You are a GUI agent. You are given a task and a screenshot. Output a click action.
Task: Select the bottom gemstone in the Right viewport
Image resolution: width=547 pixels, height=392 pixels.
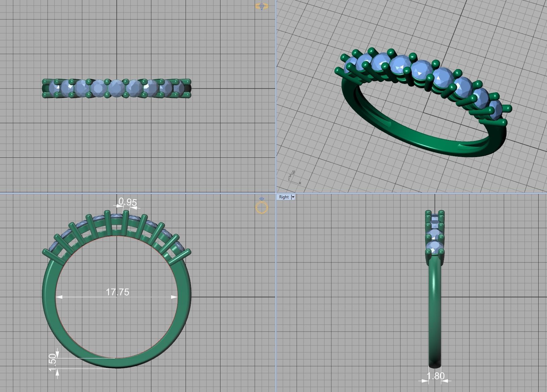pyautogui.click(x=435, y=247)
